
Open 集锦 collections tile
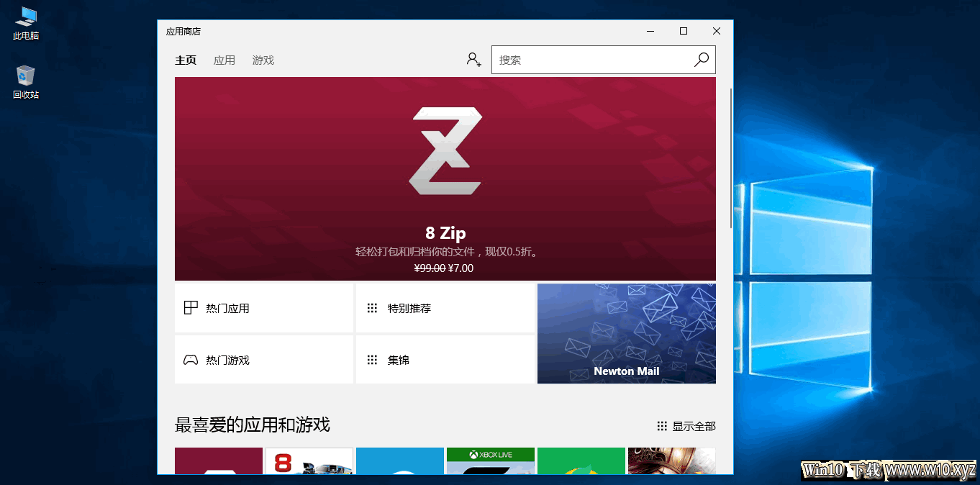[x=445, y=360]
